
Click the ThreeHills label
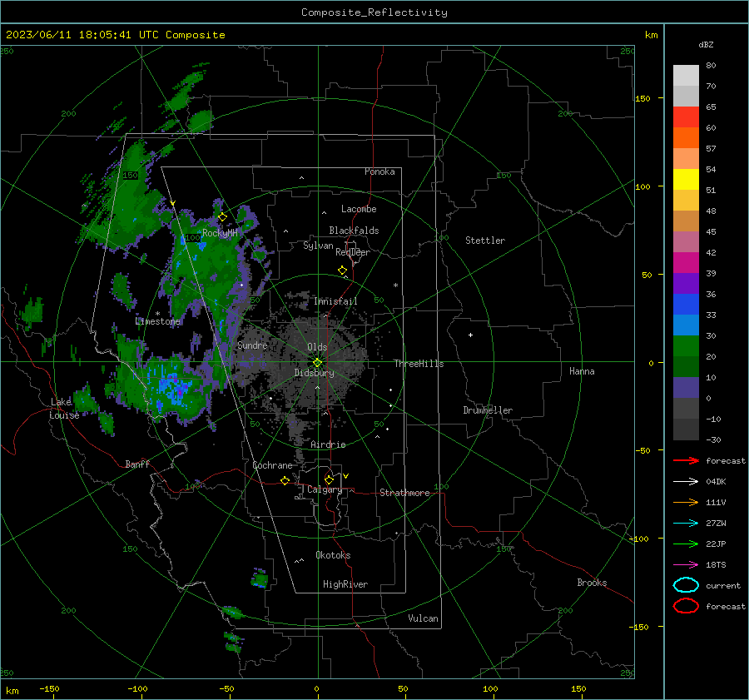pos(419,364)
